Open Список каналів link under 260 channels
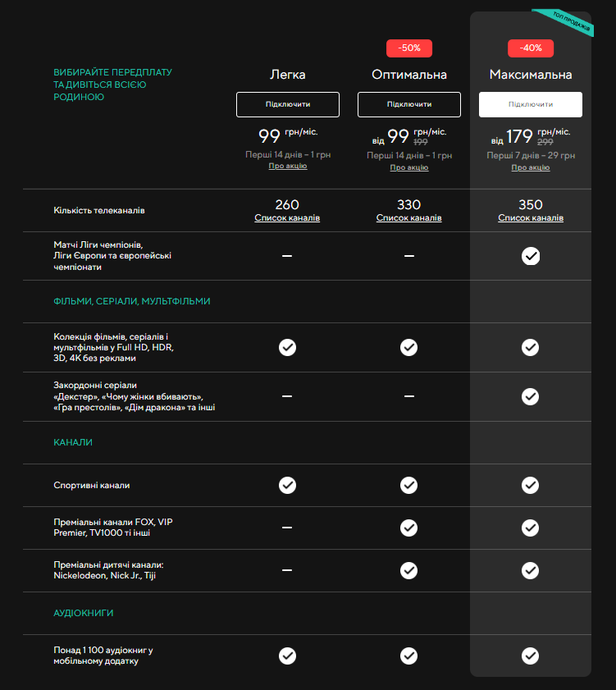Viewport: 616px width, 690px height. tap(287, 218)
